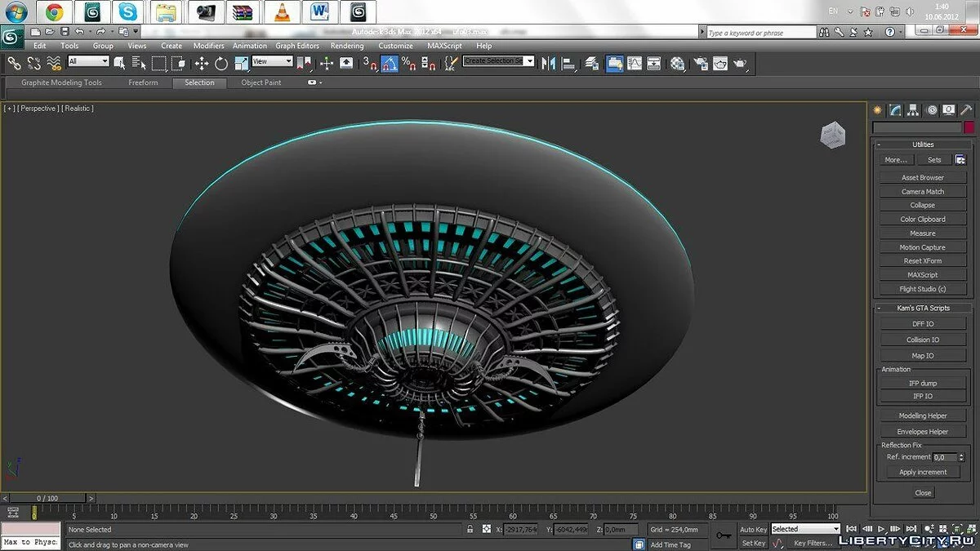This screenshot has height=551, width=980.
Task: Open the Modifiers menu
Action: 208,46
